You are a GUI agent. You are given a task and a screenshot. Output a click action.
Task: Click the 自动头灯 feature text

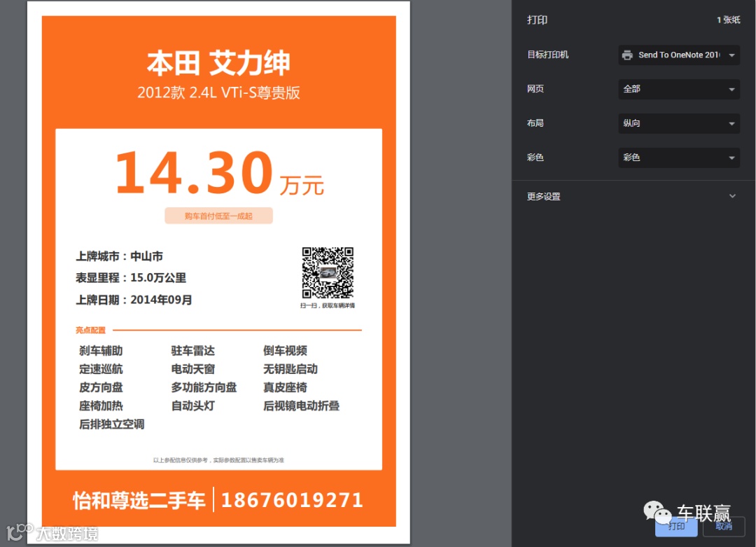coord(193,406)
